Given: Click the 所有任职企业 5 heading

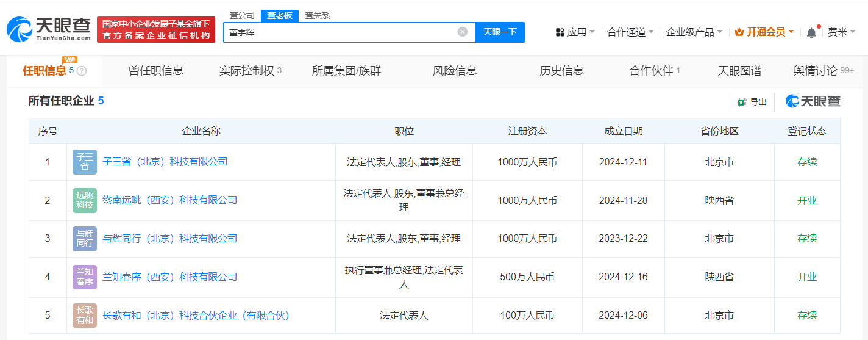Looking at the screenshot, I should pyautogui.click(x=66, y=101).
